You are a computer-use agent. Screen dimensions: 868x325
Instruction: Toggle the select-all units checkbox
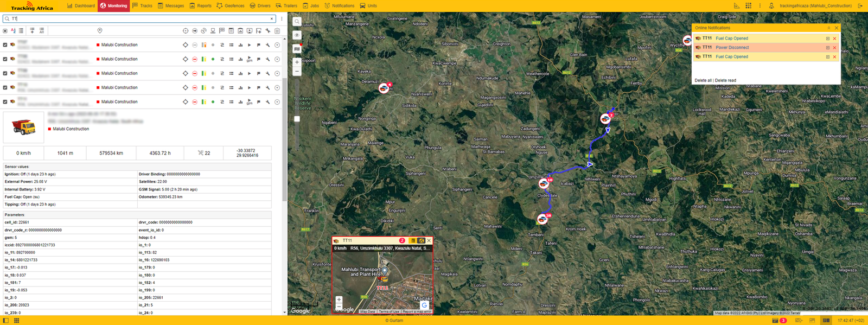(x=5, y=31)
